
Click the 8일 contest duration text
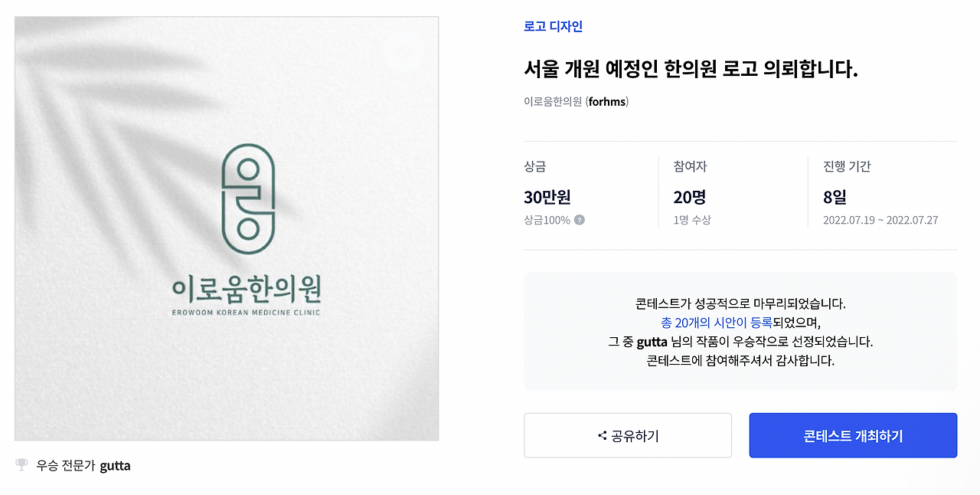tap(839, 197)
